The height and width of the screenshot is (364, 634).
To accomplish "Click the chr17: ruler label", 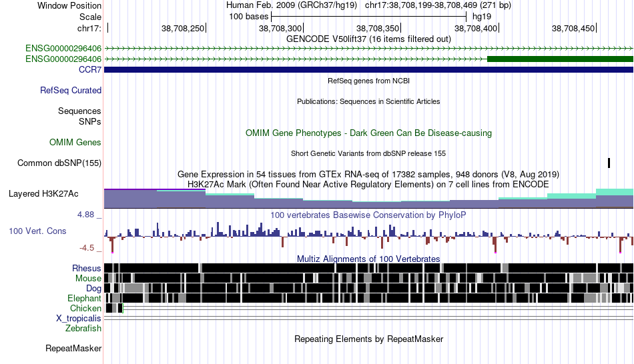I will click(x=89, y=28).
